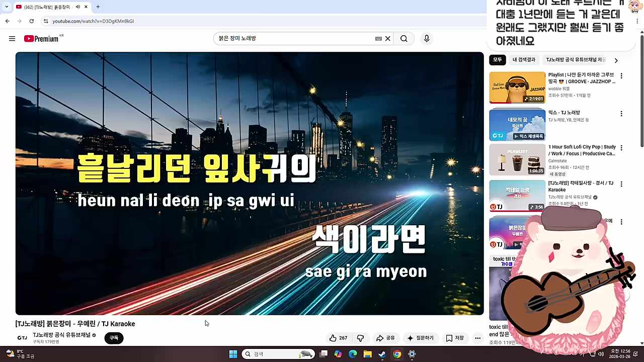Image resolution: width=644 pixels, height=362 pixels.
Task: Select the 모두 filter chip
Action: pos(498,60)
